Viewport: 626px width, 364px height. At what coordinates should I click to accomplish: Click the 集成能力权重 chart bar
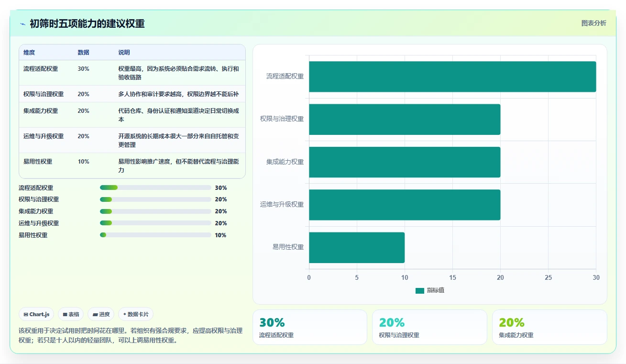[405, 162]
